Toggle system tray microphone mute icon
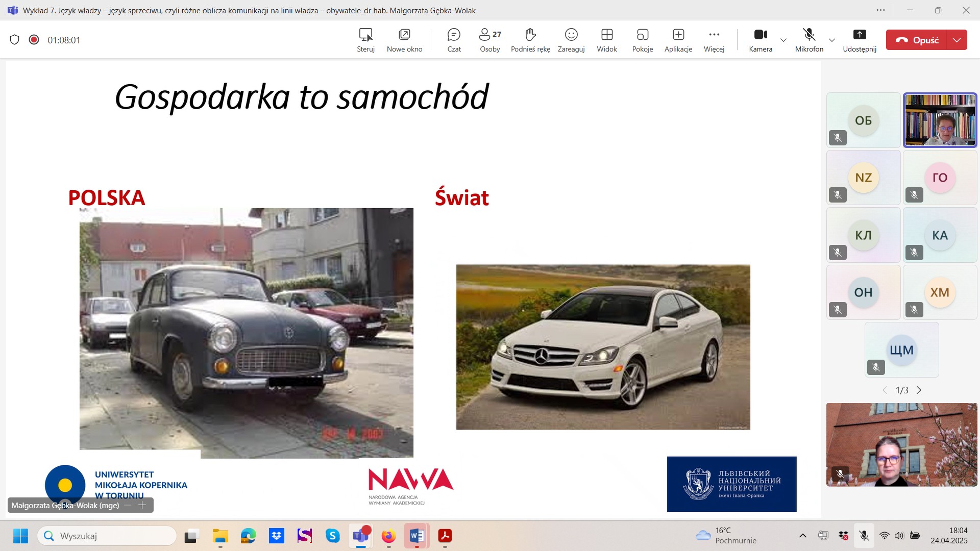The height and width of the screenshot is (551, 980). tap(864, 536)
